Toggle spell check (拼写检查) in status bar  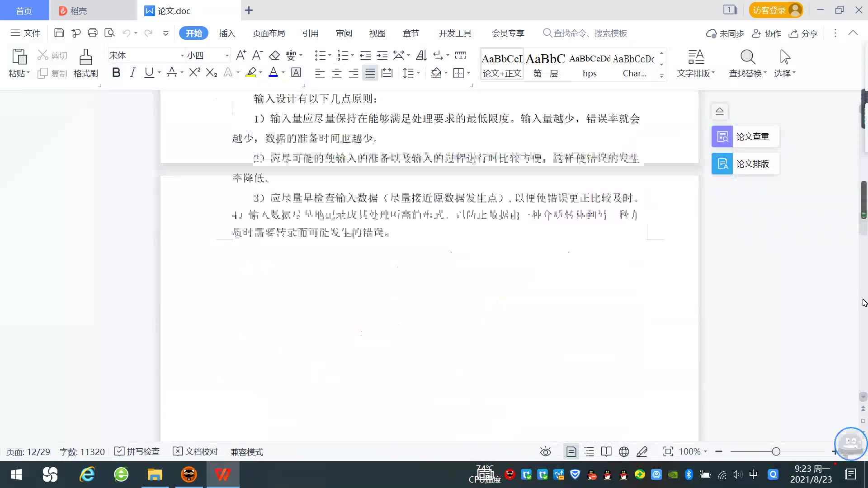(x=137, y=451)
